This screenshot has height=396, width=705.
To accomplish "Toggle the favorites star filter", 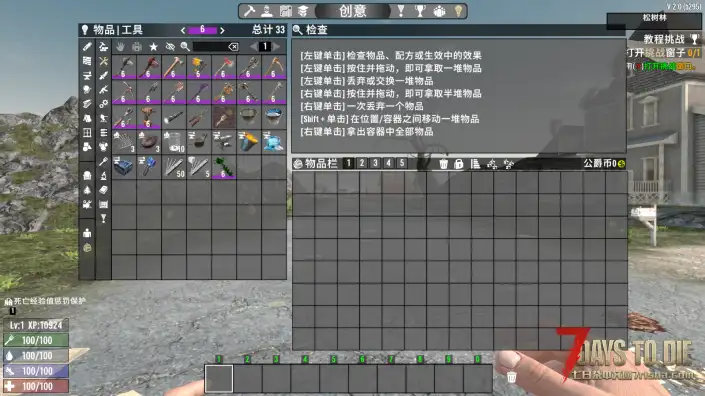I will pos(153,46).
